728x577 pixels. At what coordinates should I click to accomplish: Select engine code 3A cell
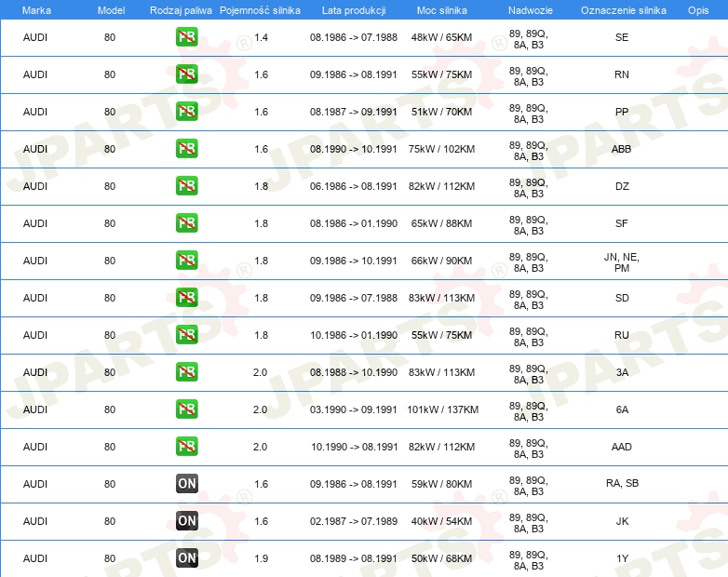622,372
